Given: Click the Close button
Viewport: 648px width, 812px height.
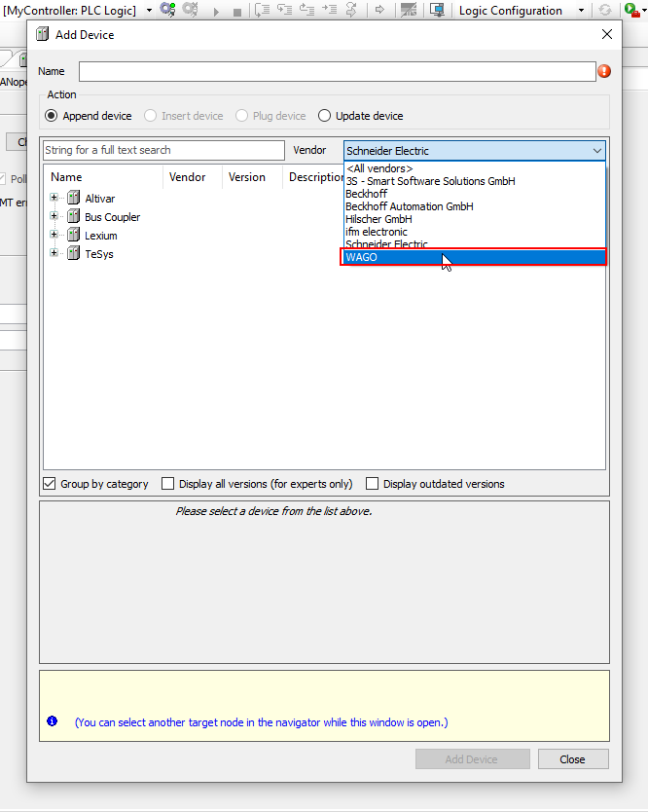Looking at the screenshot, I should [573, 759].
